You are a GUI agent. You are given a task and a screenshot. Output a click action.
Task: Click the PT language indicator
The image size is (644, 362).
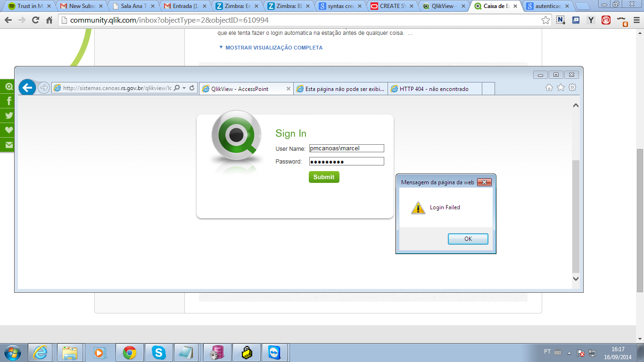(547, 352)
